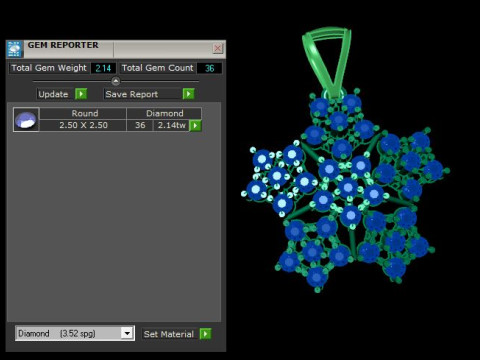Image resolution: width=480 pixels, height=360 pixels.
Task: Click the 2.14tw weight cell
Action: pos(171,125)
